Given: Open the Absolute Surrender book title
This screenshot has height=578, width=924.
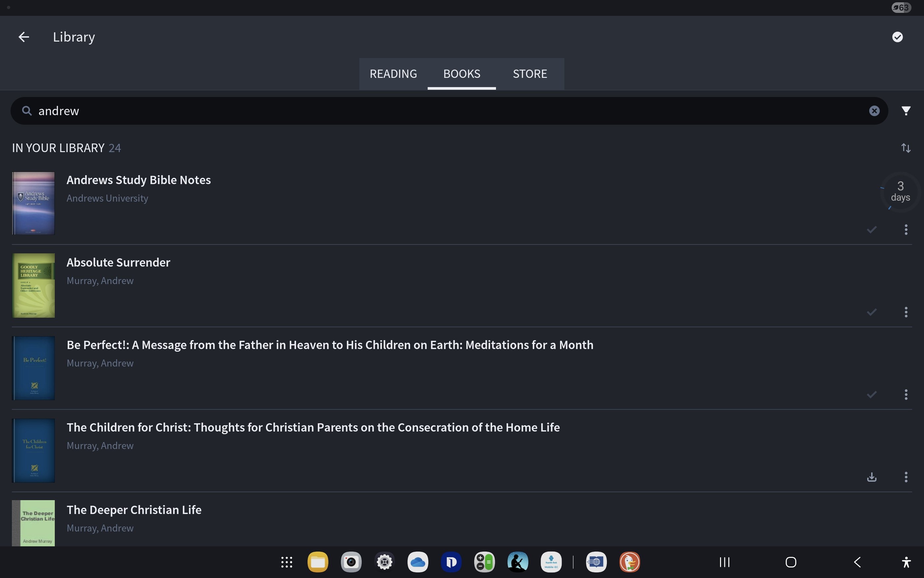Looking at the screenshot, I should (x=118, y=262).
